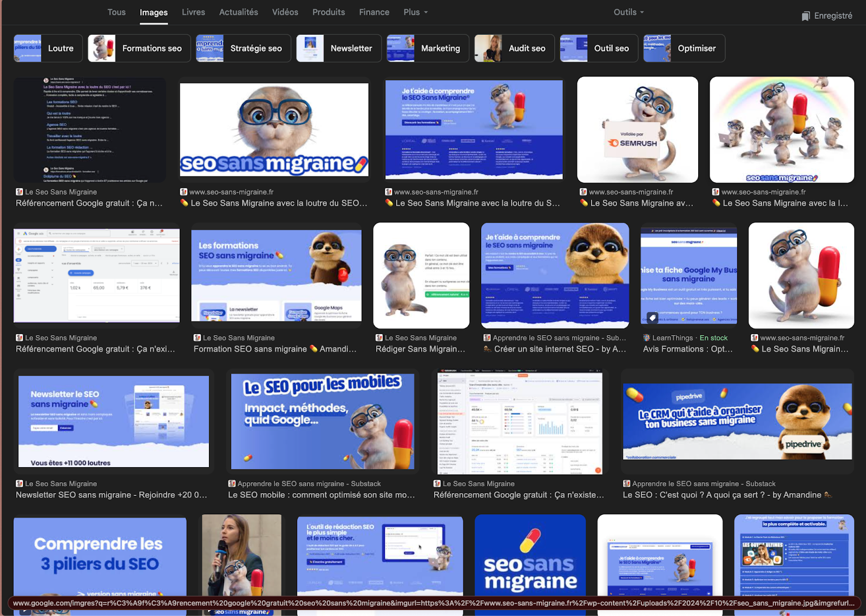Filter by the Formations seo chip
Screen dimensions: 866x616
tap(139, 48)
